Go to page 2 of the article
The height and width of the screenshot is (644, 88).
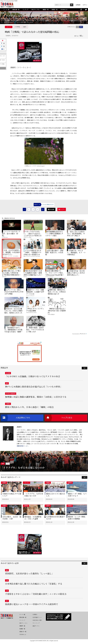29,210
